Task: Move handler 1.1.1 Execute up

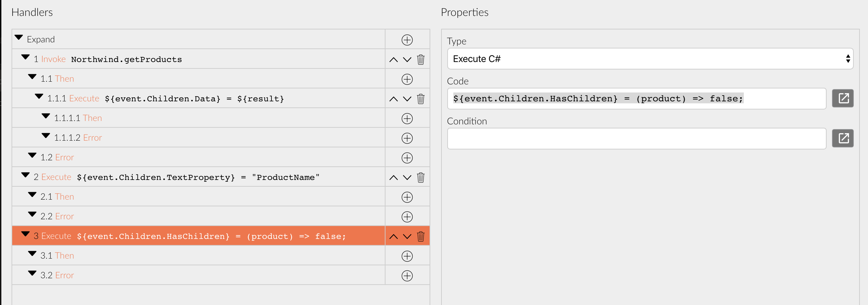Action: 393,99
